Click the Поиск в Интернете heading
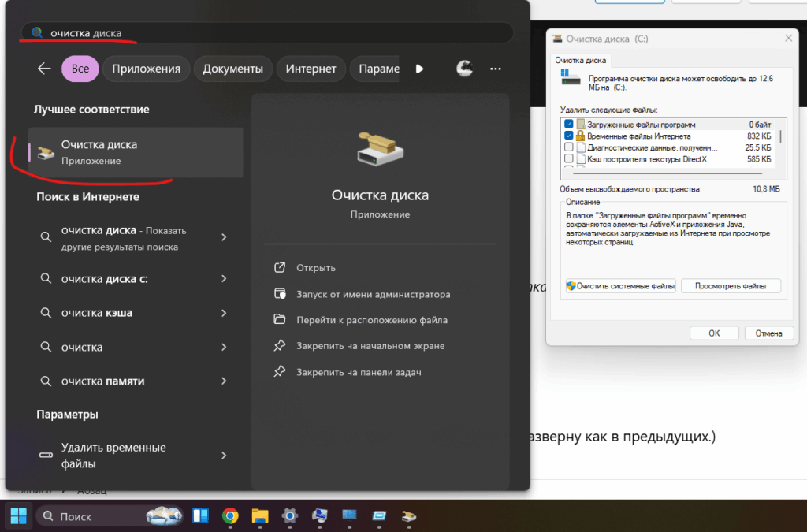Image resolution: width=807 pixels, height=532 pixels. click(87, 196)
